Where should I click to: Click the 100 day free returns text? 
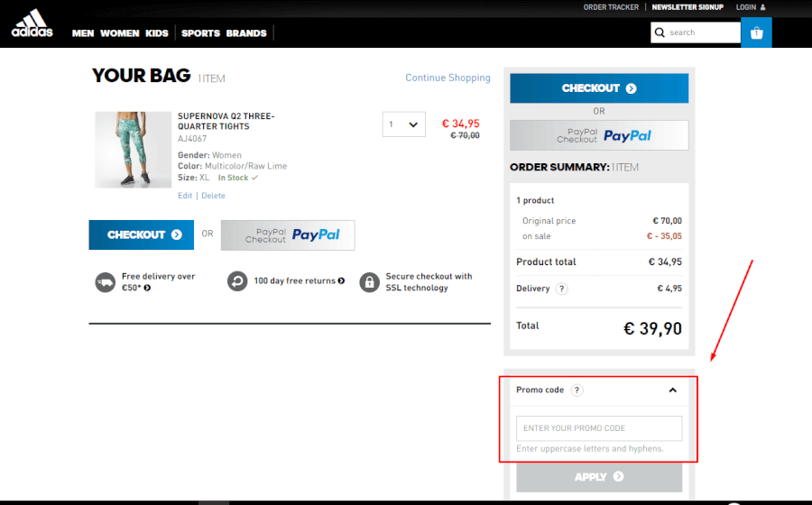[x=295, y=281]
